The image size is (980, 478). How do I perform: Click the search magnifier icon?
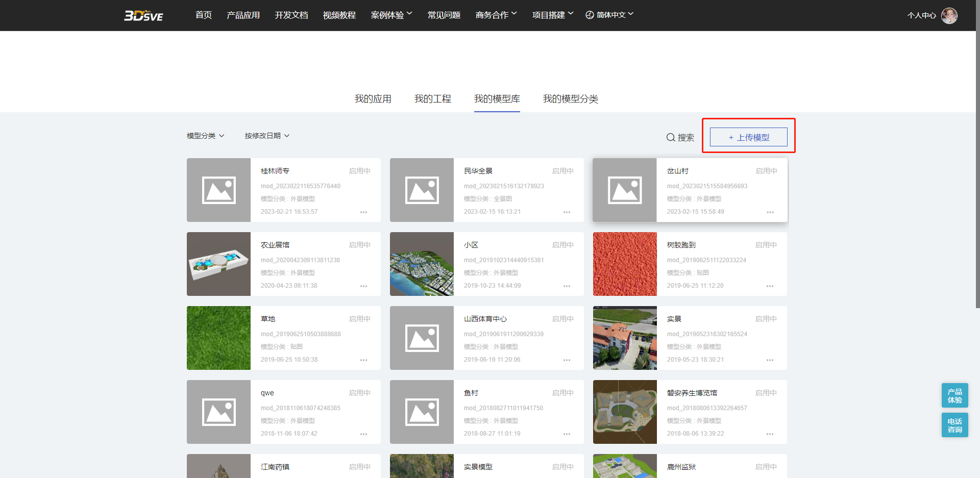(x=671, y=137)
